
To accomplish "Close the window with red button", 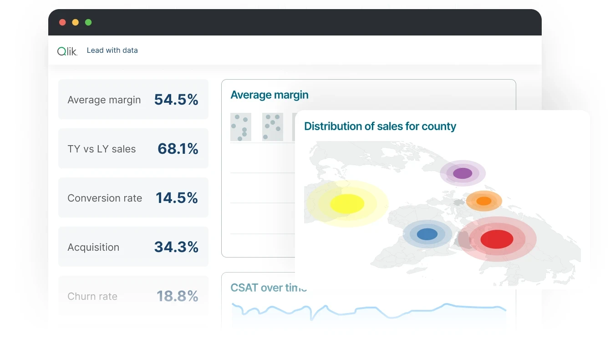I will coord(62,22).
